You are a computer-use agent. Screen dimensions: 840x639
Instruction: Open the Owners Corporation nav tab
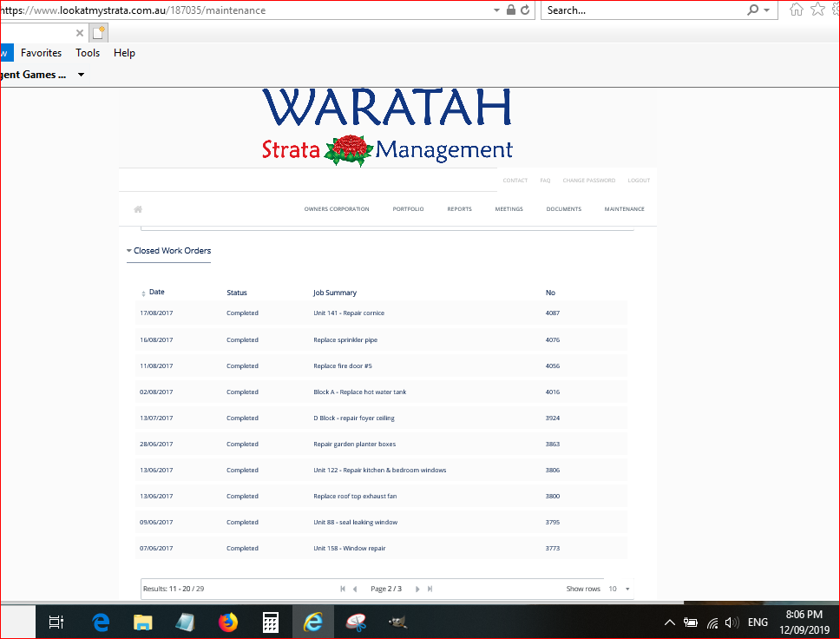point(337,209)
